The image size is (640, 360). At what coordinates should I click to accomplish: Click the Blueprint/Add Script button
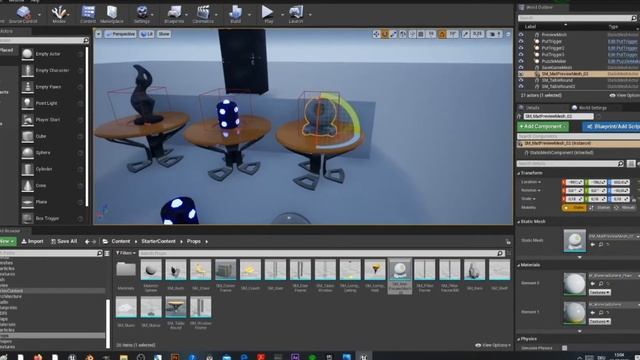pyautogui.click(x=611, y=127)
